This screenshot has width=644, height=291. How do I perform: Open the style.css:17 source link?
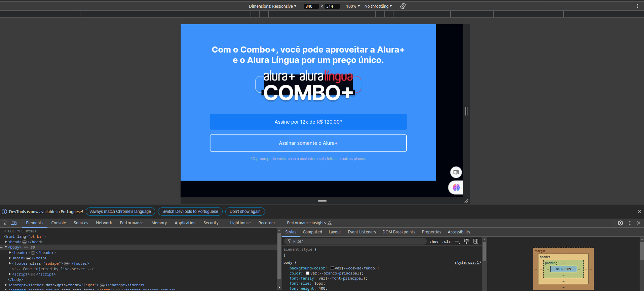(468, 262)
